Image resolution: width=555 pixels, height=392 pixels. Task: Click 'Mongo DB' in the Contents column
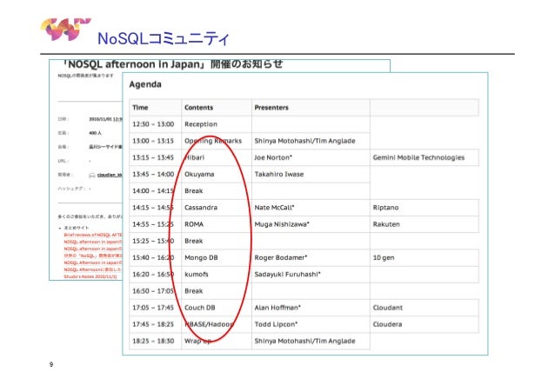coord(201,257)
